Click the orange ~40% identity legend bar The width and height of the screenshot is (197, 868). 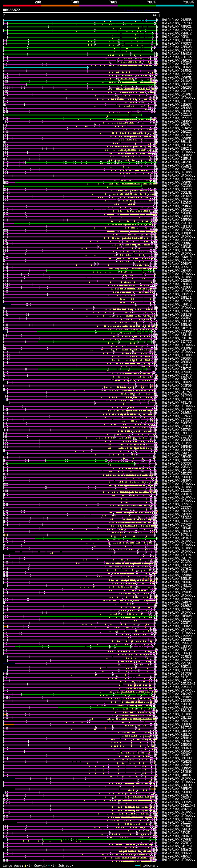(60, 6)
